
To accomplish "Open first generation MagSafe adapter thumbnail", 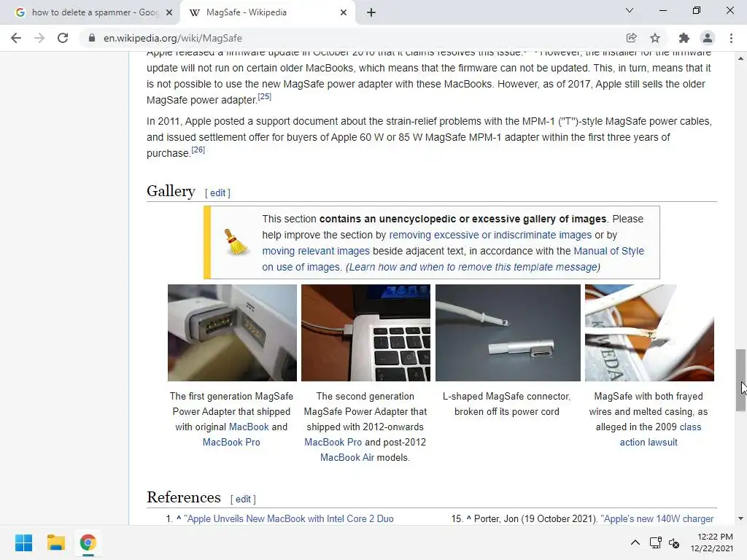I will [x=232, y=332].
